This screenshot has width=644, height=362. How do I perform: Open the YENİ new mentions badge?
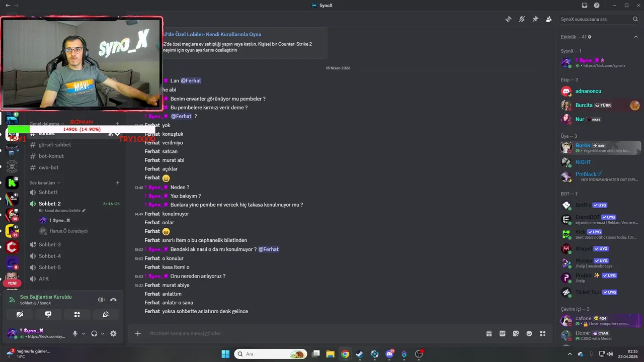click(x=12, y=283)
